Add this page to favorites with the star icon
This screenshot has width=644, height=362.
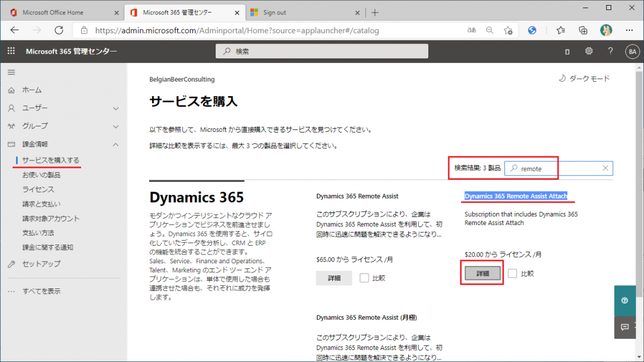tap(508, 30)
